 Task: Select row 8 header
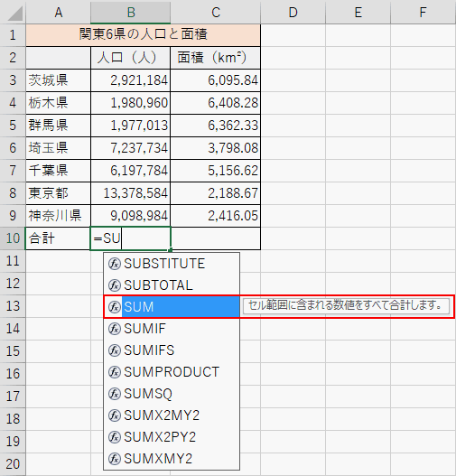(x=13, y=193)
